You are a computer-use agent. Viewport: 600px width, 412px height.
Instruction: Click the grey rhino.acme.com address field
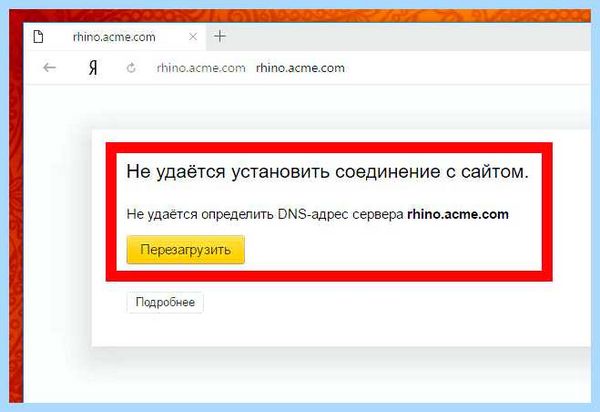201,68
